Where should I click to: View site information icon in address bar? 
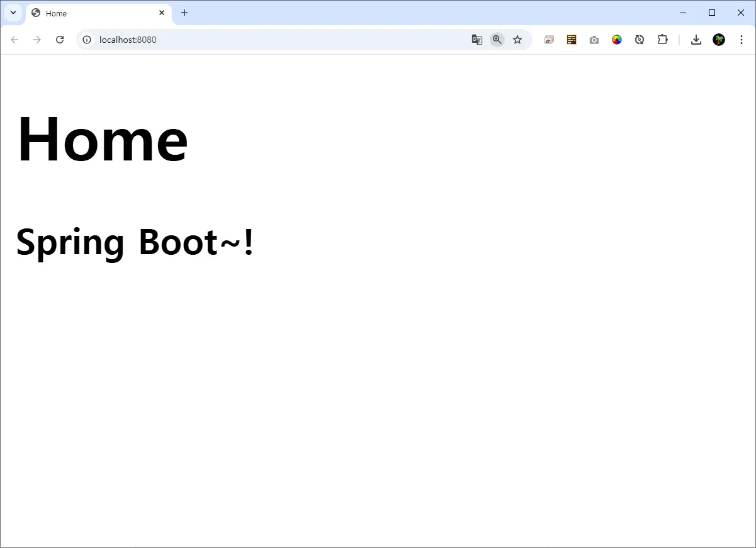click(87, 40)
